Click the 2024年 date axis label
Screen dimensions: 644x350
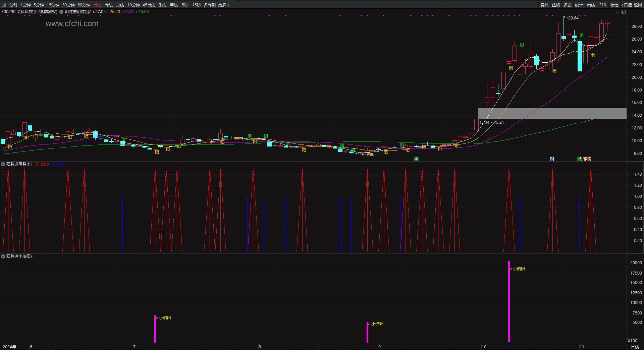[9, 347]
